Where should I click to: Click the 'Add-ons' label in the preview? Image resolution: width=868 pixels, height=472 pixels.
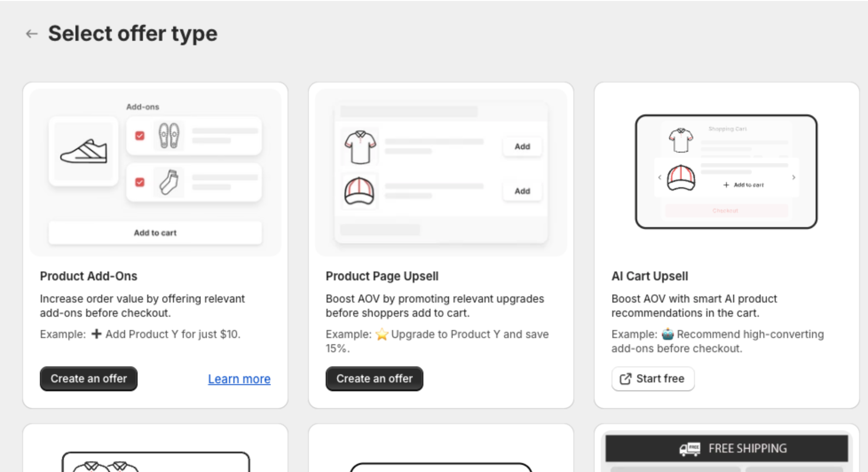142,107
